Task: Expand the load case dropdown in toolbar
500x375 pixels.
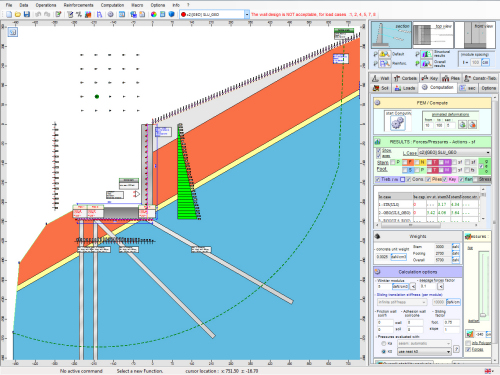Action: tap(247, 14)
